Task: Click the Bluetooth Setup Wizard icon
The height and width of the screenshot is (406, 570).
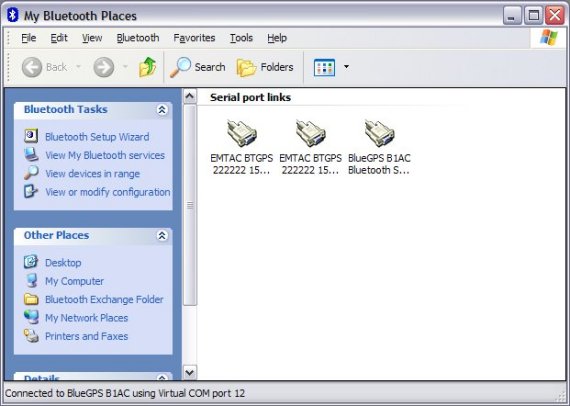Action: click(x=31, y=136)
